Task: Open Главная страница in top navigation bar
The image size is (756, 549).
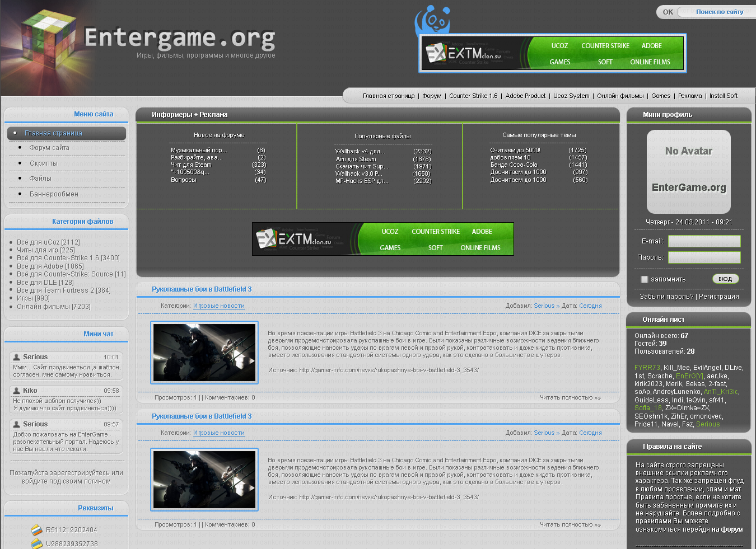Action: click(389, 96)
